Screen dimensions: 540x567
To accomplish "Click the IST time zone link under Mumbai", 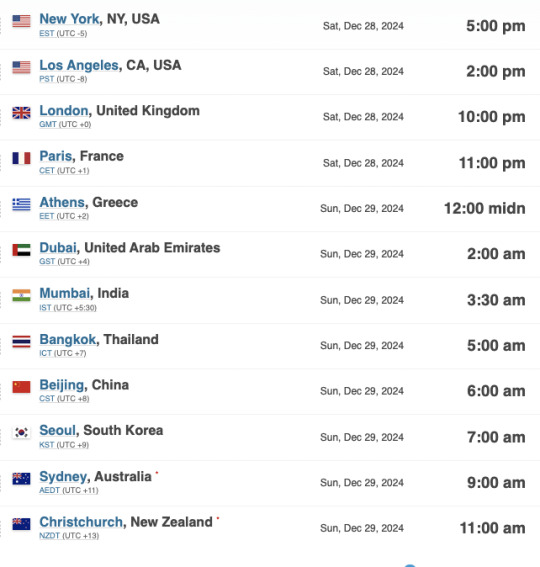I will [45, 308].
